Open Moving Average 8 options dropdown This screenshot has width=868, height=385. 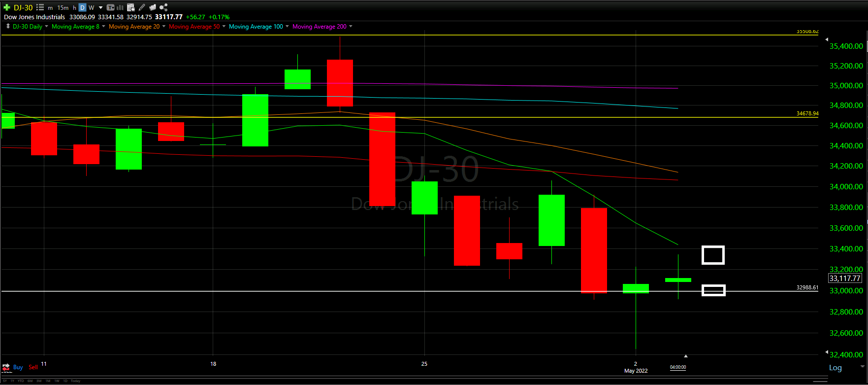coord(103,26)
